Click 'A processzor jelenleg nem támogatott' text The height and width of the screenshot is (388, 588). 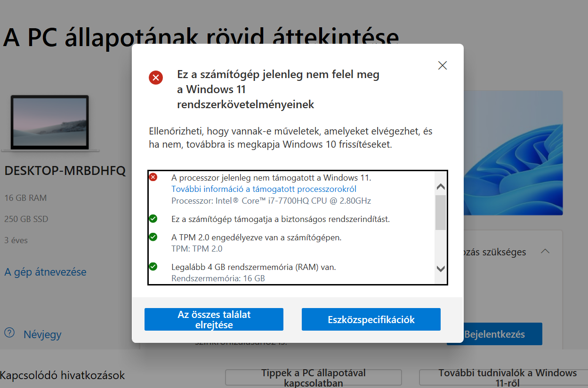tap(271, 178)
